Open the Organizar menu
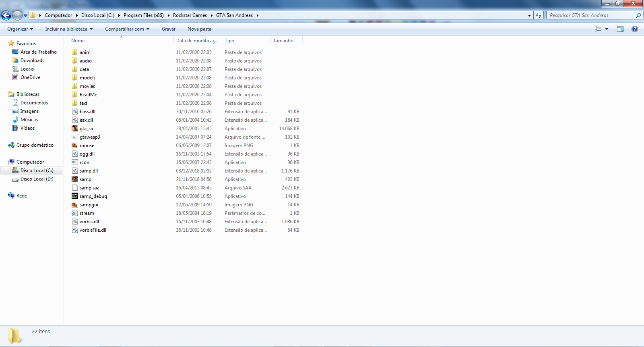Image resolution: width=644 pixels, height=347 pixels. pos(20,29)
